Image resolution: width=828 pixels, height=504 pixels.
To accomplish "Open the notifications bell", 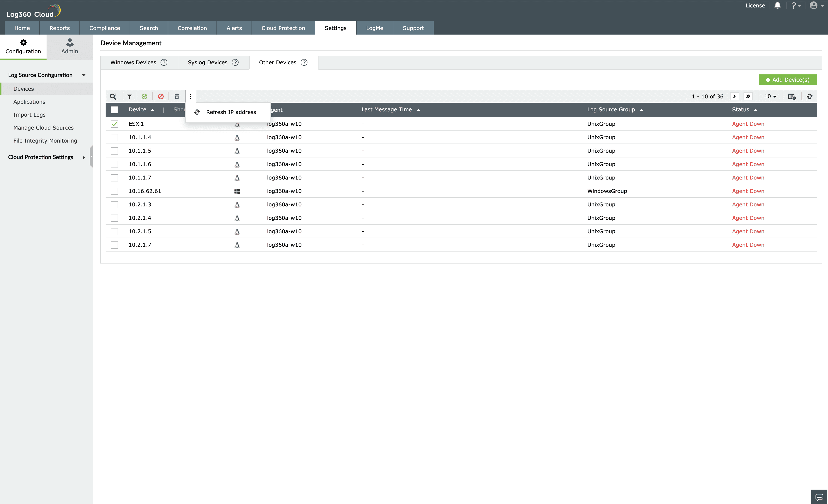I will pos(778,5).
